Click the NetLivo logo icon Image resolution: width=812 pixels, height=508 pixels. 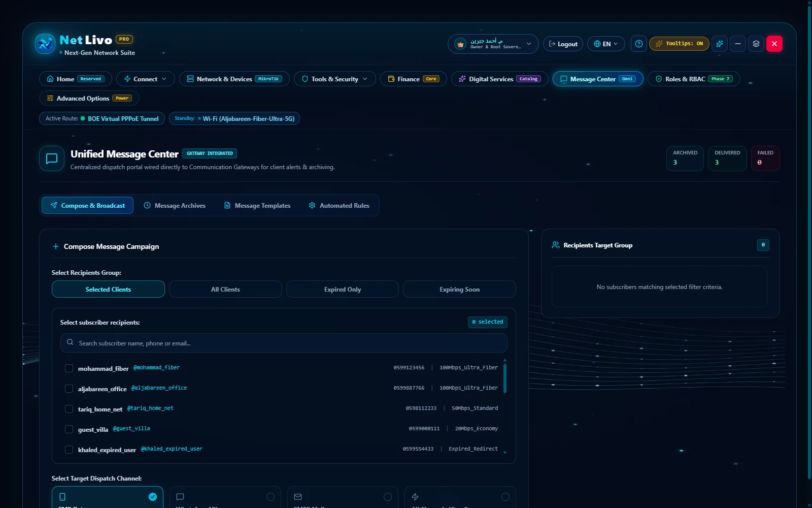[x=45, y=44]
